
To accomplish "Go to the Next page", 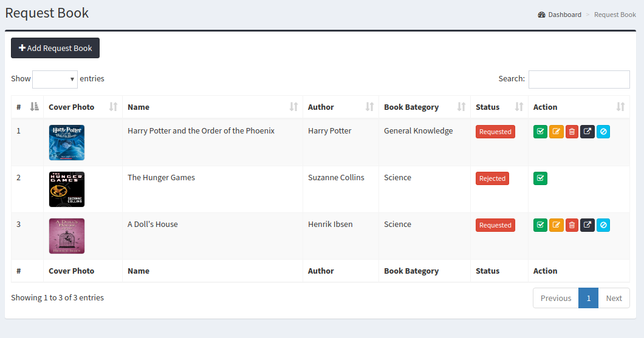I will click(614, 298).
